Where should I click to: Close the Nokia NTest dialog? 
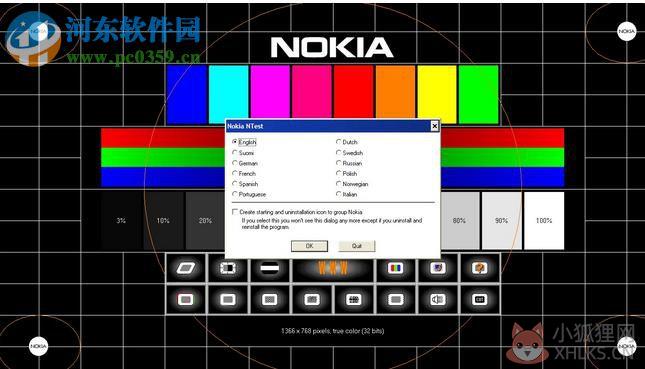(434, 126)
